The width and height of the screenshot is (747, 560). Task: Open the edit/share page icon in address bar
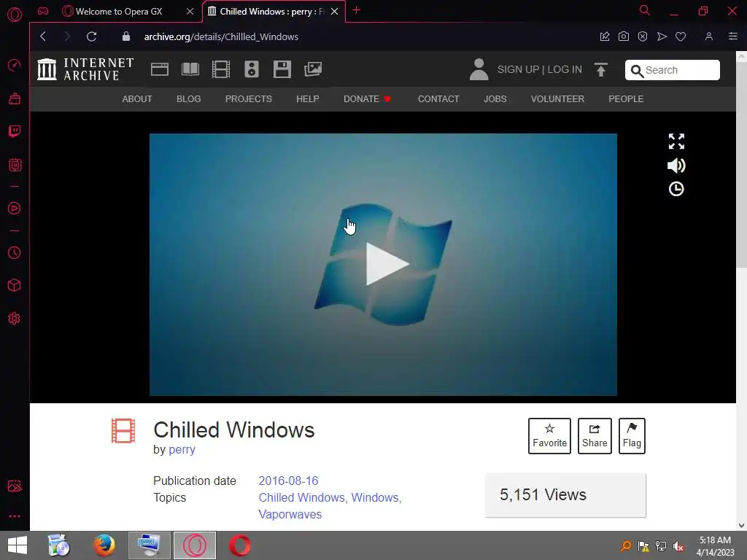point(605,36)
